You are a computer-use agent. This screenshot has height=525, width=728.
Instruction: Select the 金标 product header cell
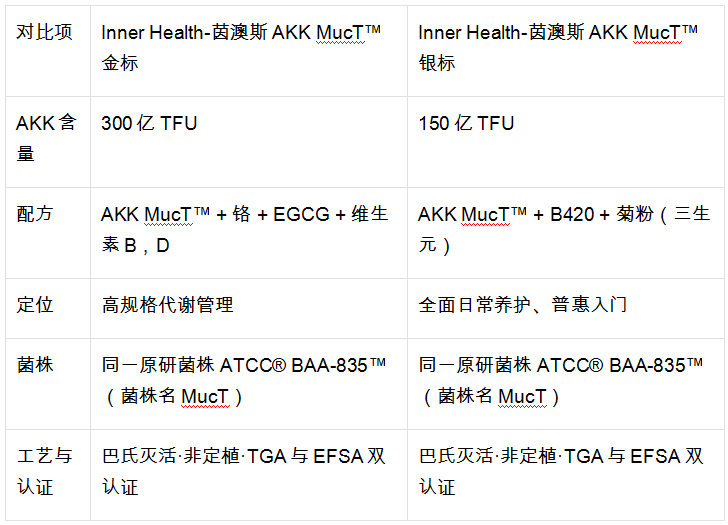pos(249,51)
